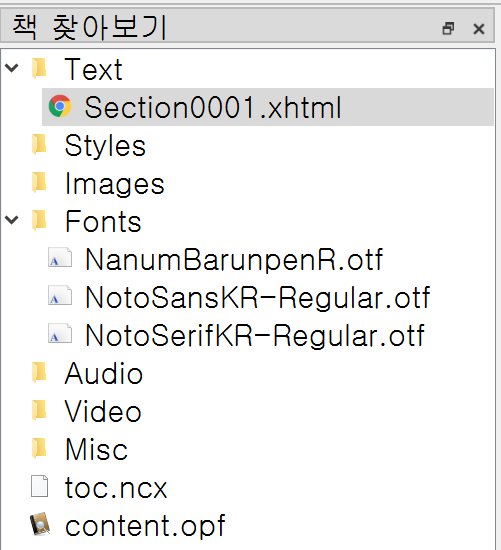The height and width of the screenshot is (550, 501).
Task: Click the Audio folder icon
Action: tap(39, 372)
